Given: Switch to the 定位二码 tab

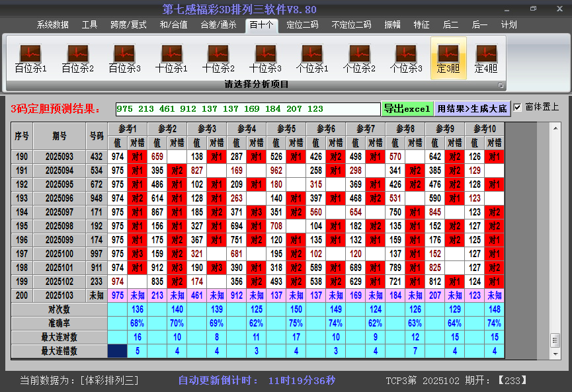Looking at the screenshot, I should tap(302, 25).
